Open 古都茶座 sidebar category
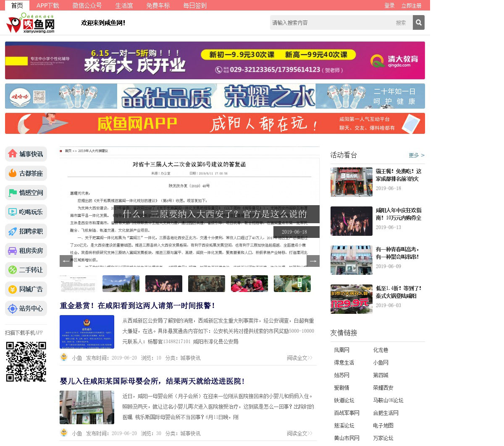 click(26, 173)
